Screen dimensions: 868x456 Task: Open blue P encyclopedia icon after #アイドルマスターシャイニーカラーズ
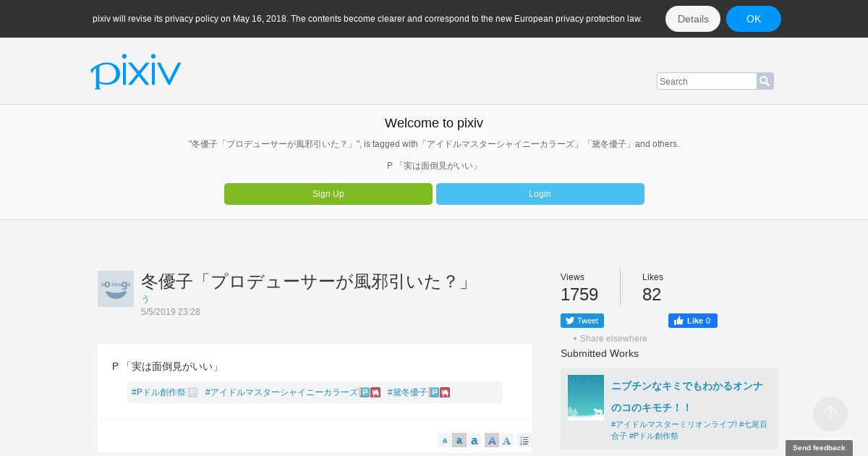pos(365,392)
